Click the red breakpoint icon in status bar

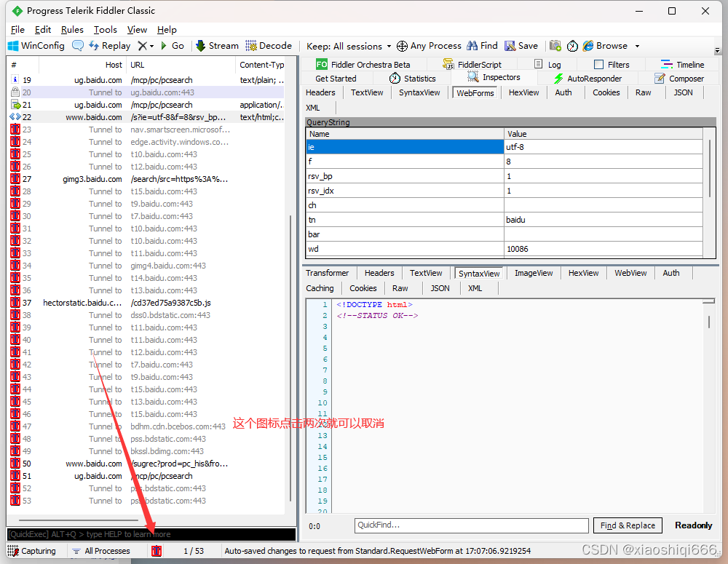[157, 551]
